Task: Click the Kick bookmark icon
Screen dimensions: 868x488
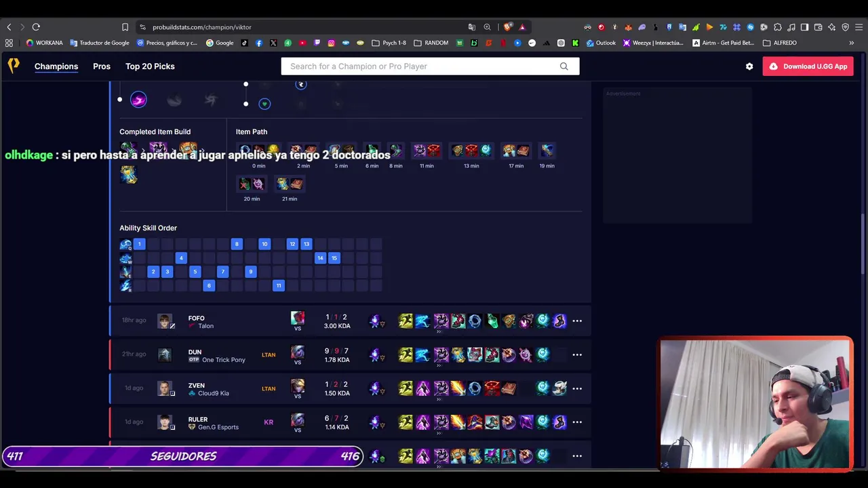Action: pos(575,43)
